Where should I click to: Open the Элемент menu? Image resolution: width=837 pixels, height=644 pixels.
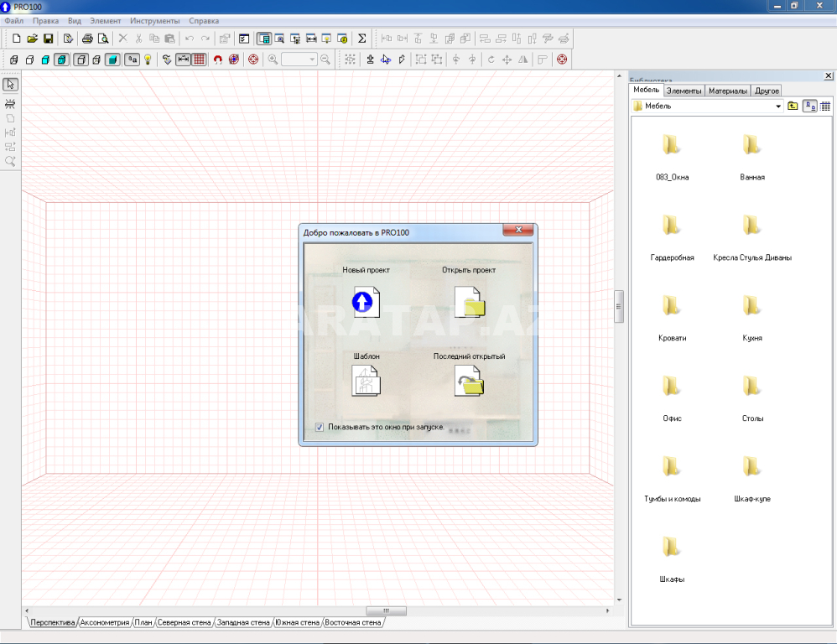105,21
